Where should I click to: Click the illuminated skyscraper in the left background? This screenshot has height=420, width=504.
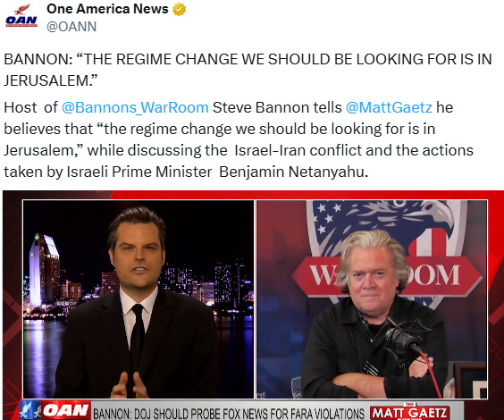pos(44,270)
